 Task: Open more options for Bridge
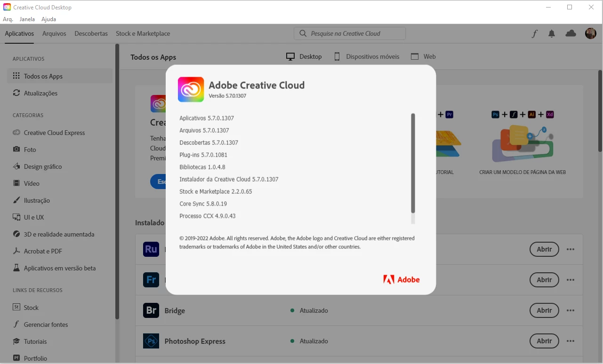[x=571, y=310]
